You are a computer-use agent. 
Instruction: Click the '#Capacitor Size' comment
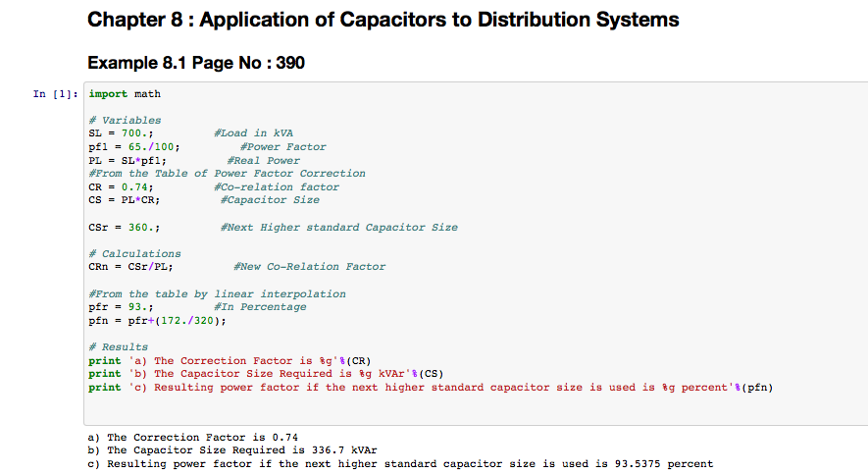[270, 200]
